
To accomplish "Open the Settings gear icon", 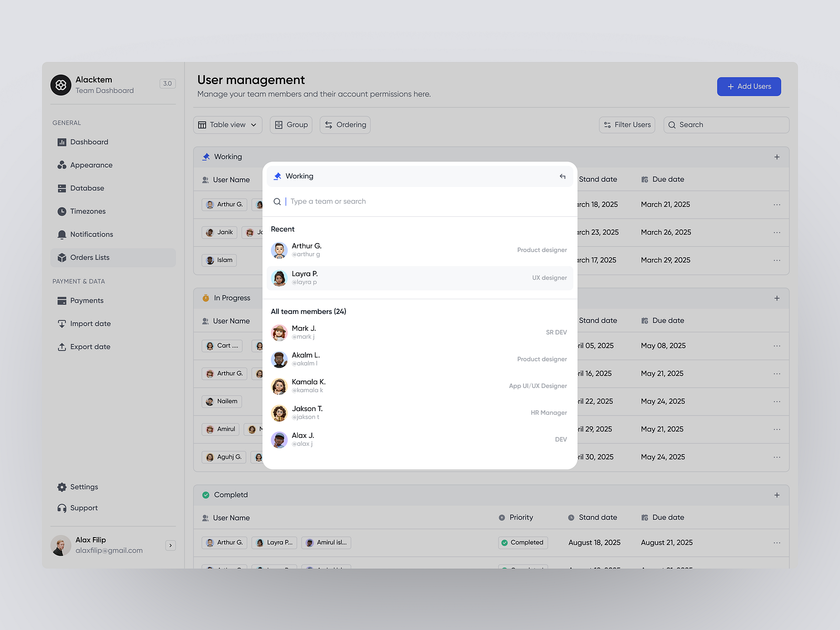I will click(x=62, y=487).
